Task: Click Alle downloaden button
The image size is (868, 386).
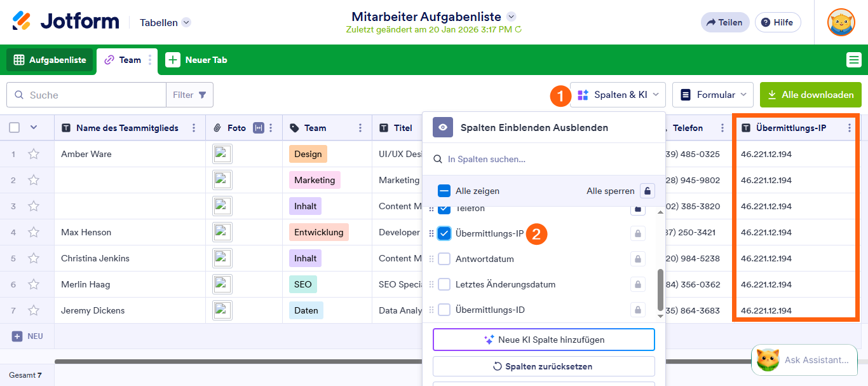Action: pos(811,95)
